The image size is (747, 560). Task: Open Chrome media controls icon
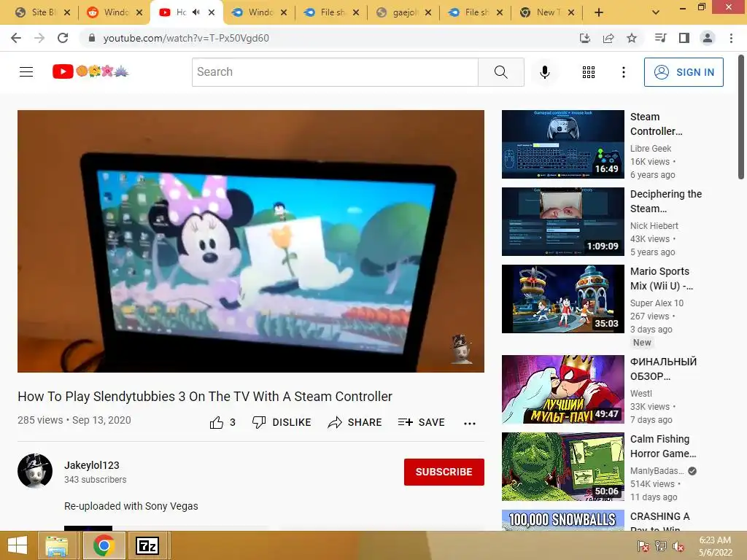click(660, 38)
